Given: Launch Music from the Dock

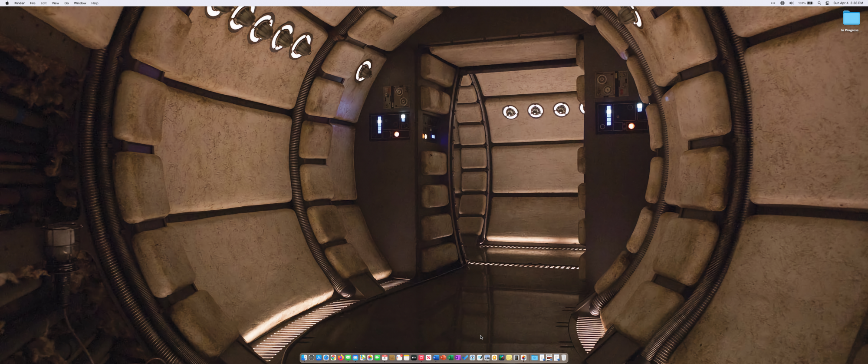Looking at the screenshot, I should point(421,357).
